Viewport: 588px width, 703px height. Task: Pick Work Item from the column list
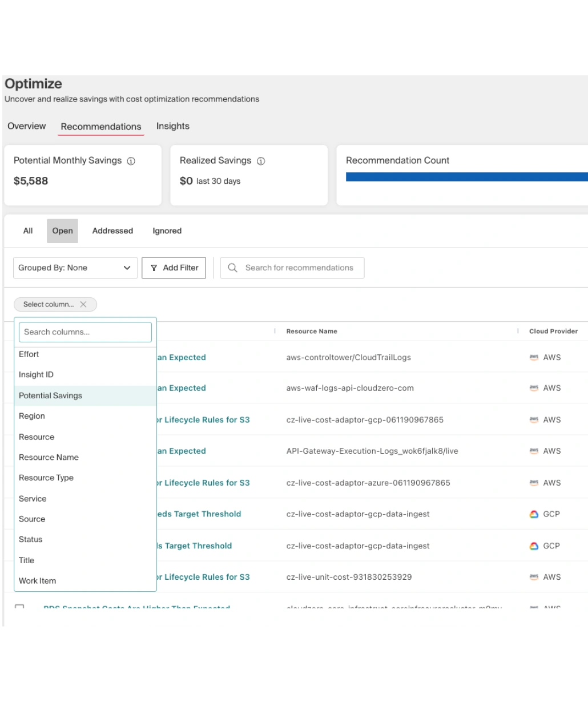pyautogui.click(x=38, y=581)
